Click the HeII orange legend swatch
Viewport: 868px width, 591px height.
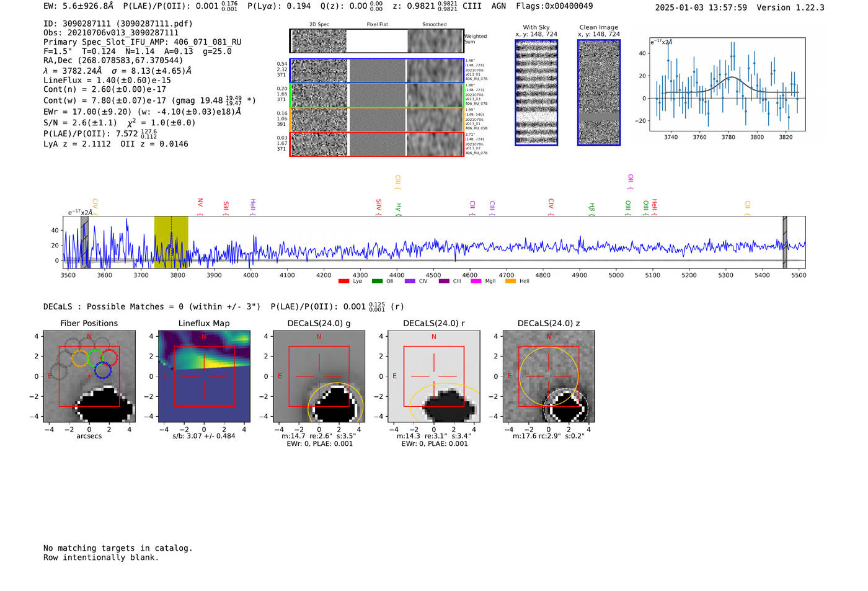[510, 282]
